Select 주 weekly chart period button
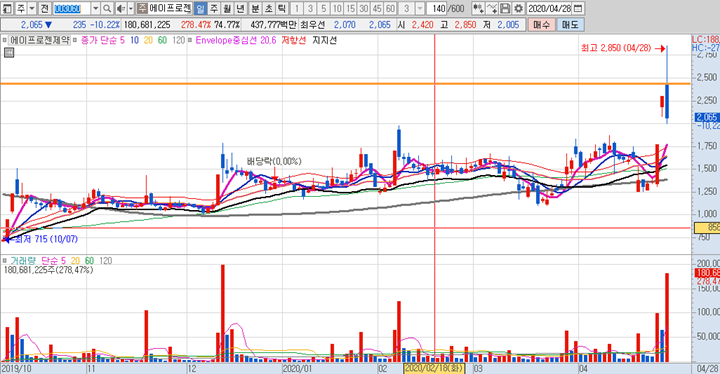 (214, 8)
